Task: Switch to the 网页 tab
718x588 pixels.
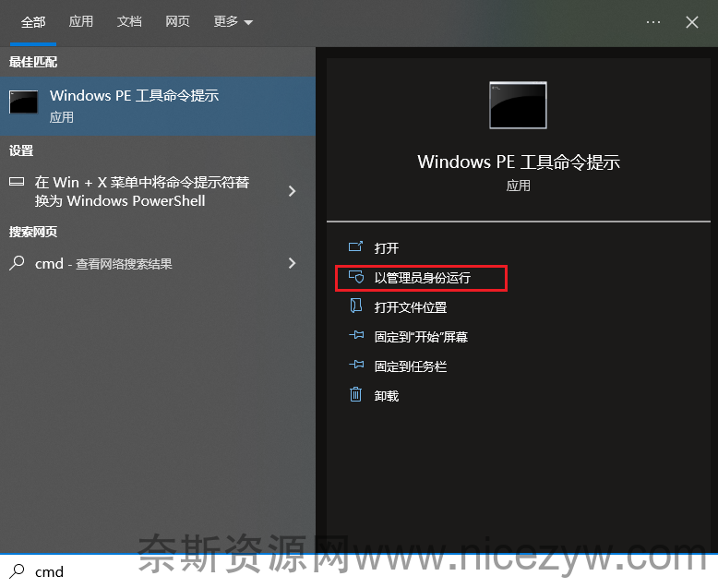Action: pyautogui.click(x=177, y=21)
